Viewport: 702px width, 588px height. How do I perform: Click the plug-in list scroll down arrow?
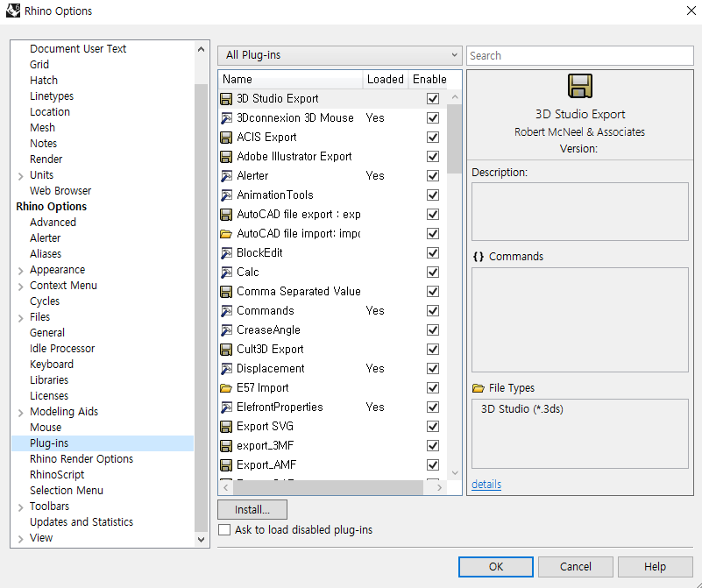tap(455, 473)
